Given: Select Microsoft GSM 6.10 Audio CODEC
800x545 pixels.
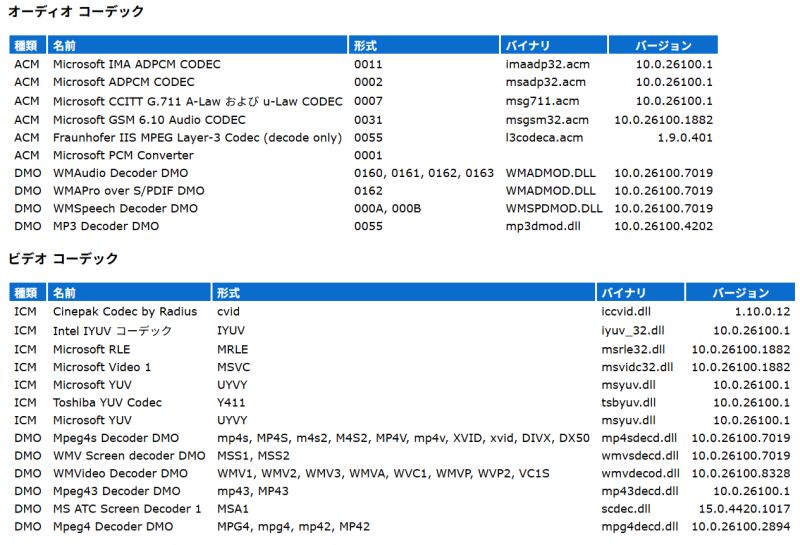Looking at the screenshot, I should coord(149,120).
